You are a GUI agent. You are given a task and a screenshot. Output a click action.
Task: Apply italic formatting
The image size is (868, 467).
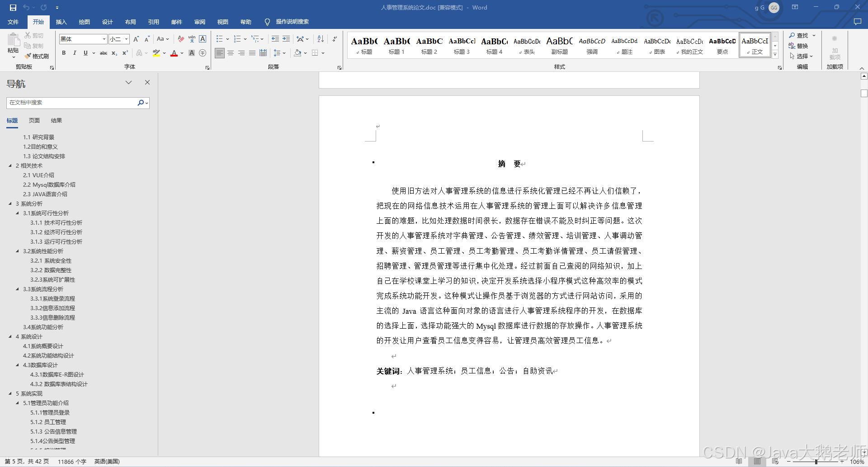click(x=74, y=53)
